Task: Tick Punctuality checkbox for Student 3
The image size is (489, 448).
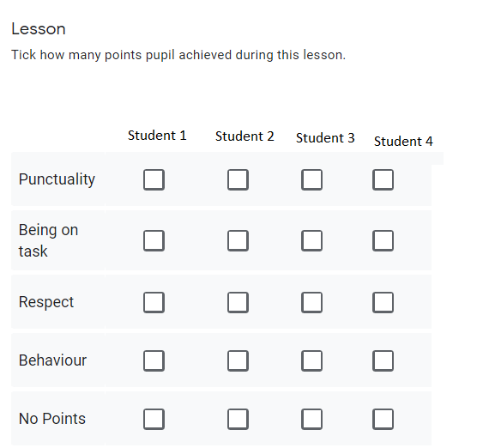Action: [x=312, y=179]
